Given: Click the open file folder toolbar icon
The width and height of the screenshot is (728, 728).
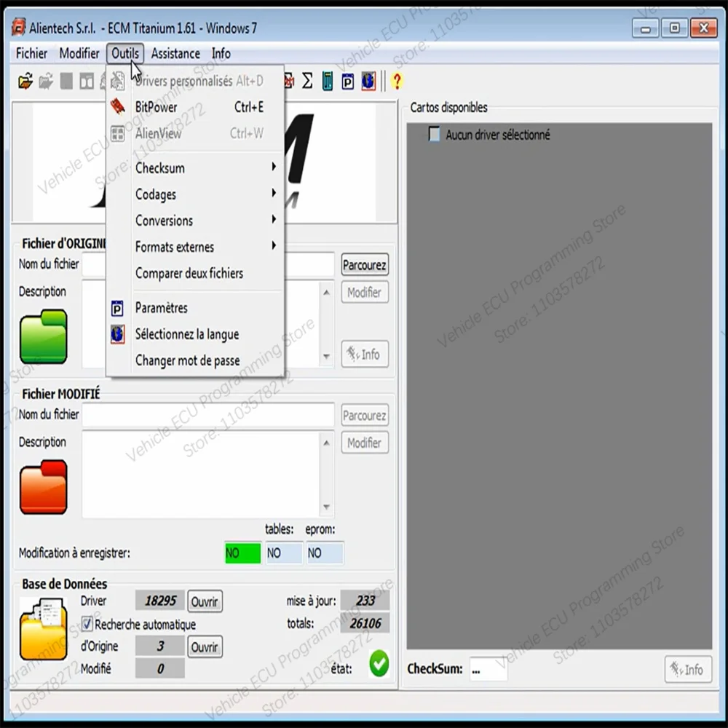Looking at the screenshot, I should point(25,82).
